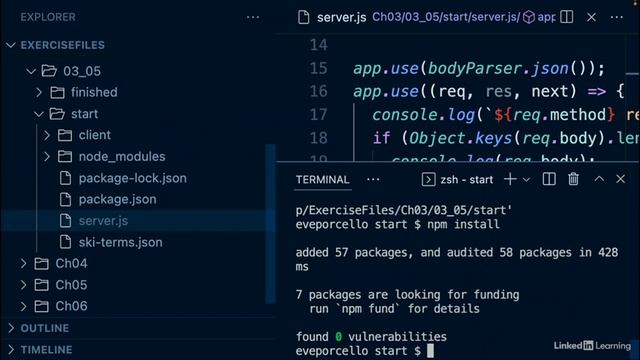The height and width of the screenshot is (360, 640).
Task: Close the terminal panel
Action: click(x=620, y=179)
